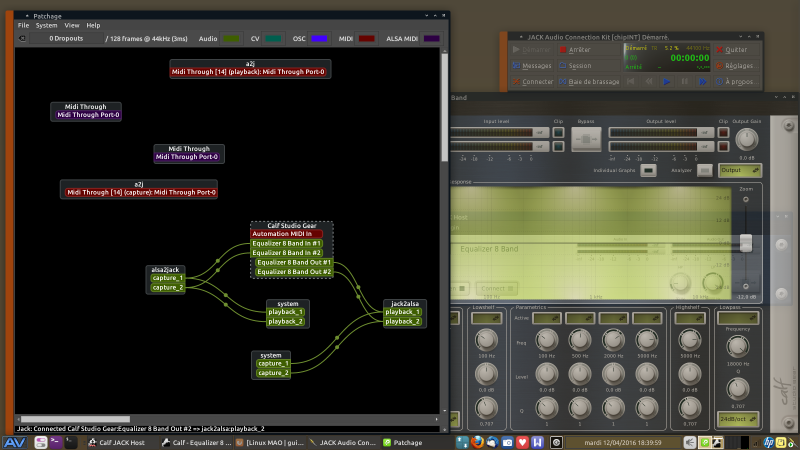This screenshot has width=800, height=450.
Task: Click the red Arrêter stop button
Action: pos(576,49)
